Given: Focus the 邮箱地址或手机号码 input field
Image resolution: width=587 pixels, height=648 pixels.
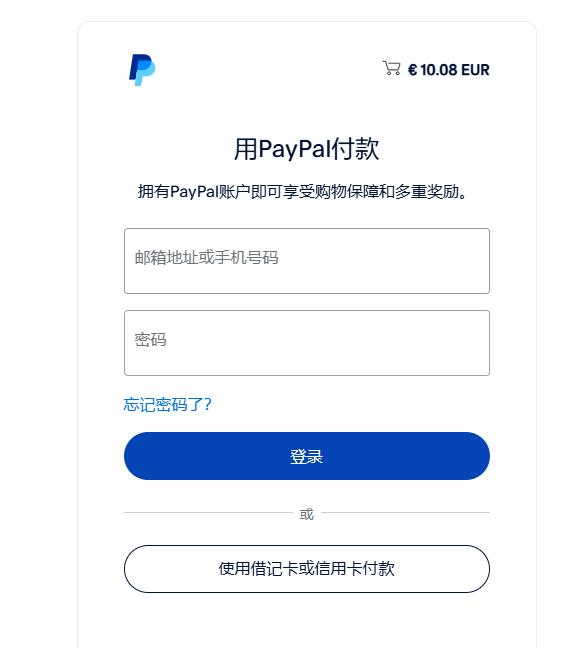Looking at the screenshot, I should click(x=307, y=261).
